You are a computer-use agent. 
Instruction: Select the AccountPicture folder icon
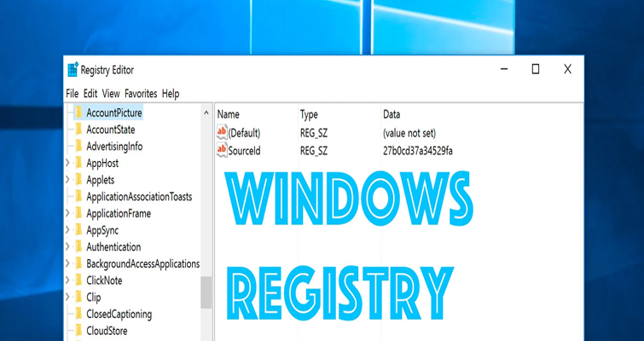click(x=78, y=113)
